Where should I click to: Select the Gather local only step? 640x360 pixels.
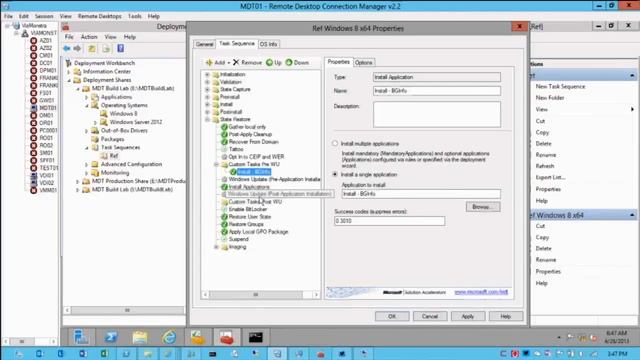click(247, 127)
